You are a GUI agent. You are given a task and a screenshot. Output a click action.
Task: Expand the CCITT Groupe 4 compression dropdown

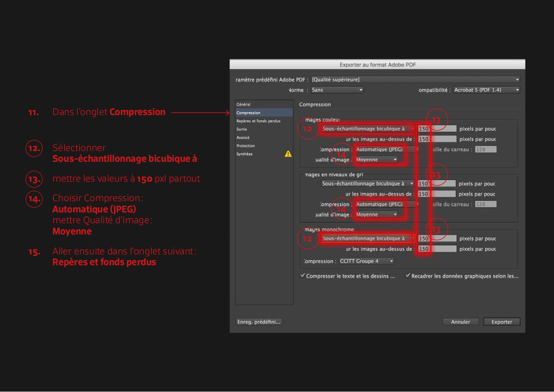click(x=366, y=261)
